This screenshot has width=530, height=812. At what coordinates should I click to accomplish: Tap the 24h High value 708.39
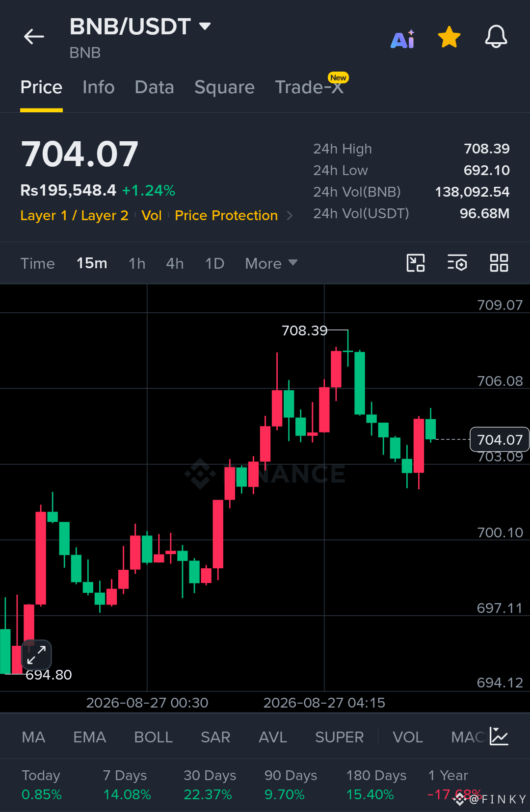487,149
